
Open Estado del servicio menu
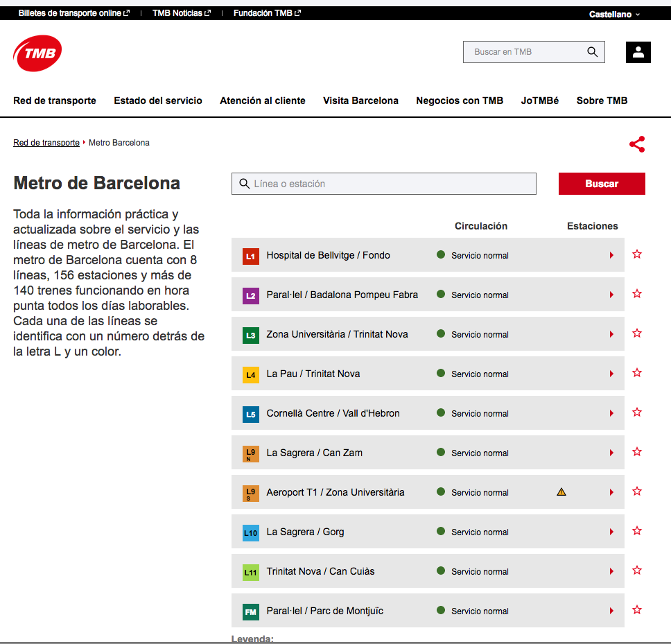pyautogui.click(x=158, y=101)
